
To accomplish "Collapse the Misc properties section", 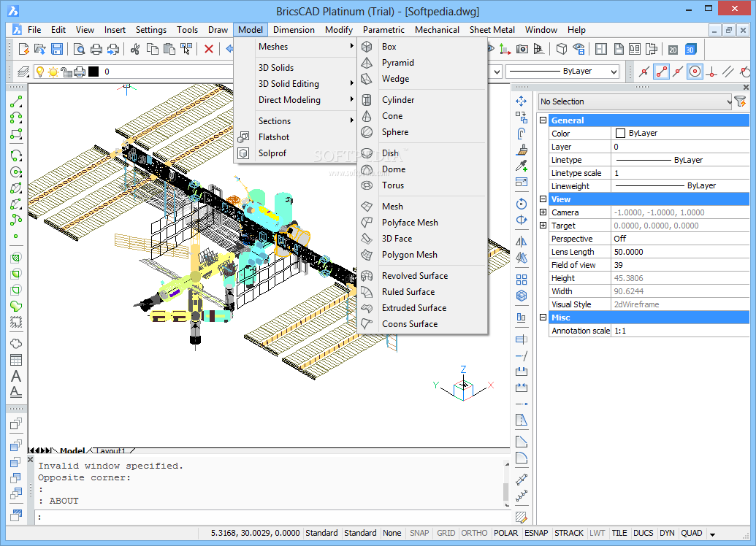I will [543, 317].
